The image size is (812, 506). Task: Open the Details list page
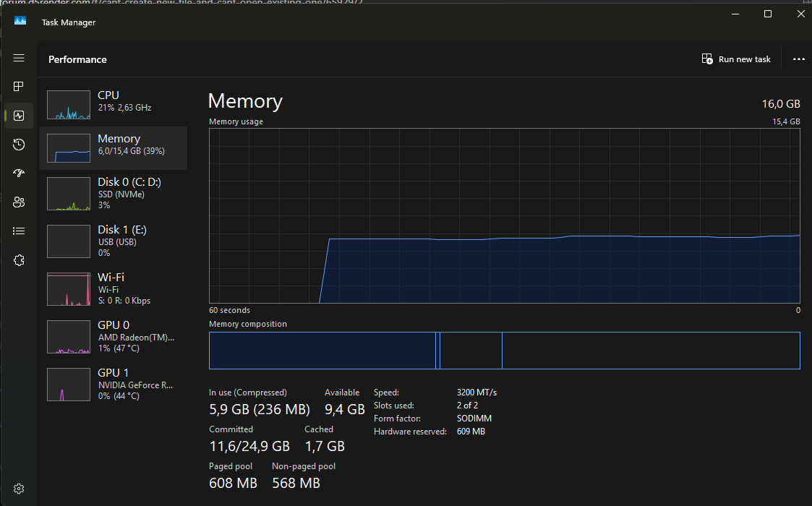19,231
